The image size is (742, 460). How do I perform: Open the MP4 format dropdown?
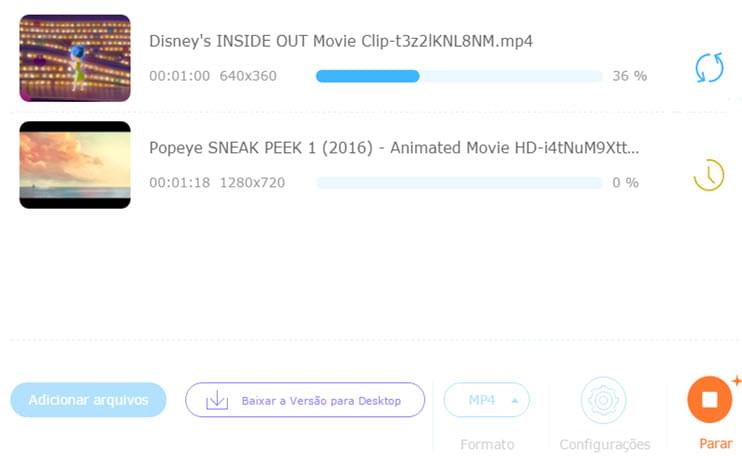coord(486,400)
